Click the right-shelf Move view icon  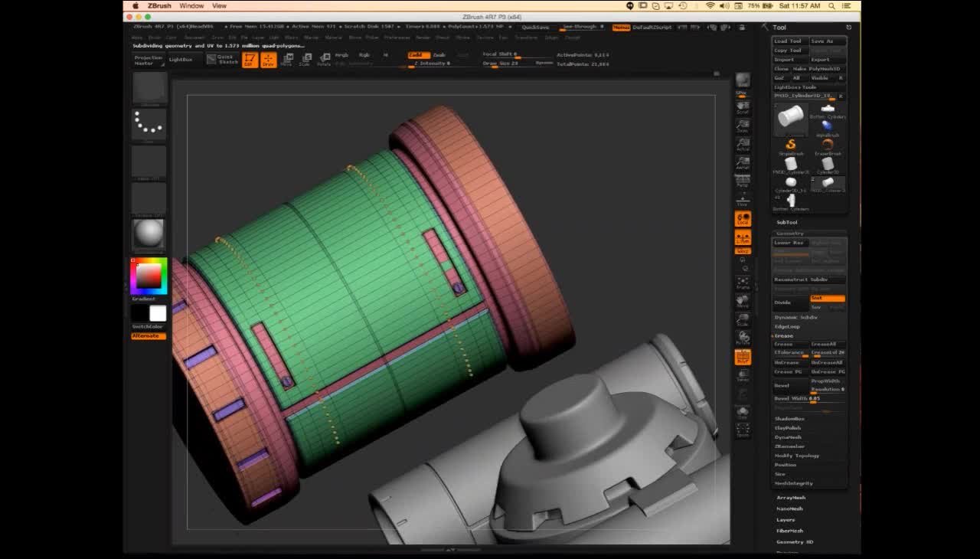[x=743, y=301]
